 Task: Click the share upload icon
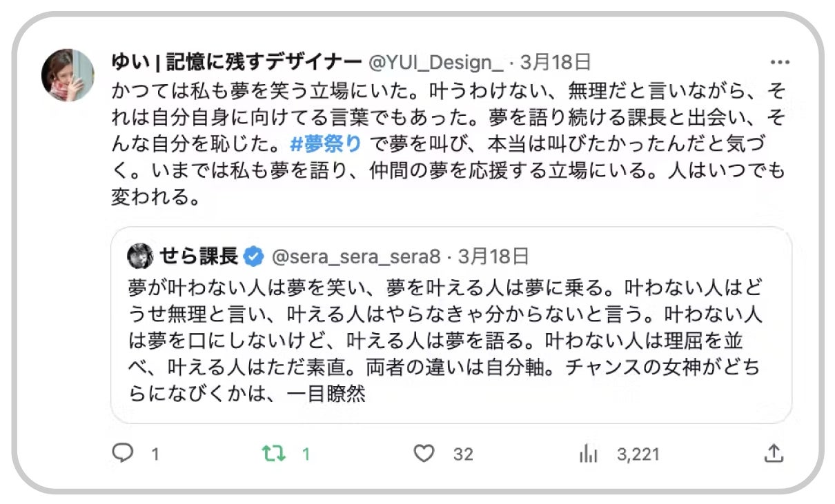[774, 453]
